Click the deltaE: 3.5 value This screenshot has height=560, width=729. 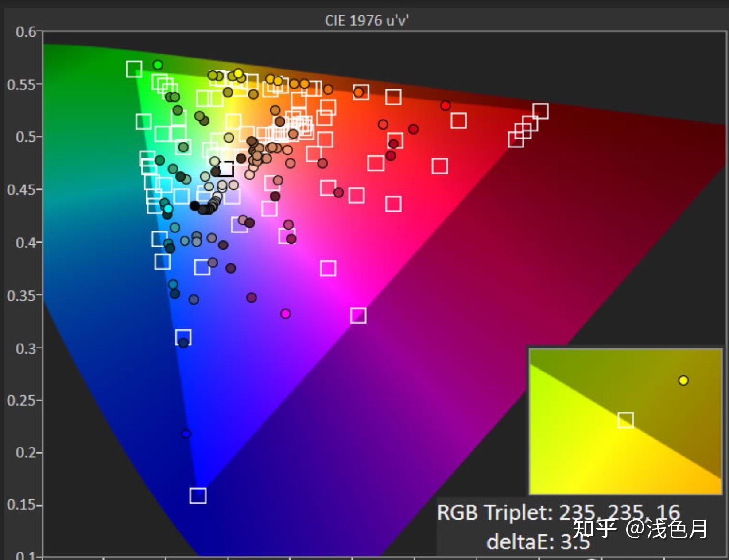click(x=538, y=542)
